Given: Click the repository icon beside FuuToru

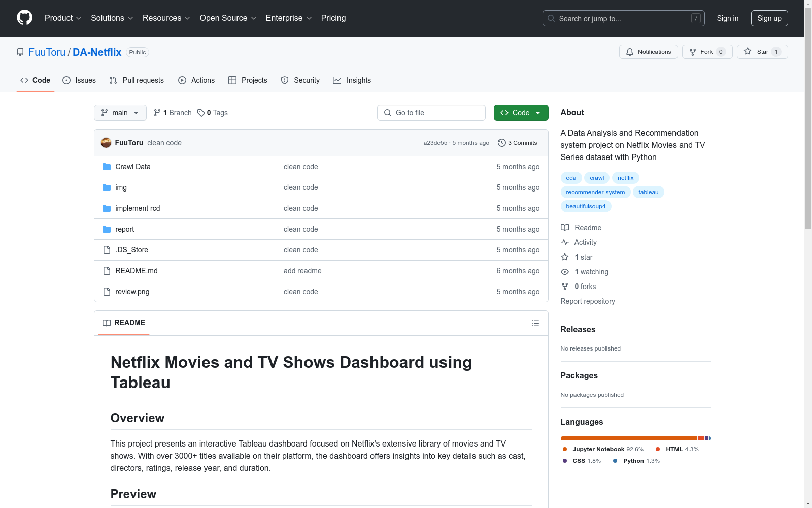Looking at the screenshot, I should point(20,52).
